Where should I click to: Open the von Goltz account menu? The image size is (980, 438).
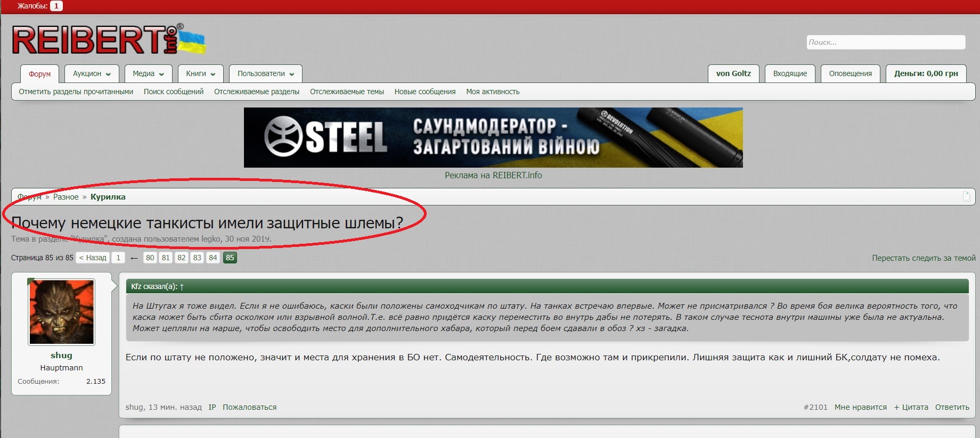733,73
